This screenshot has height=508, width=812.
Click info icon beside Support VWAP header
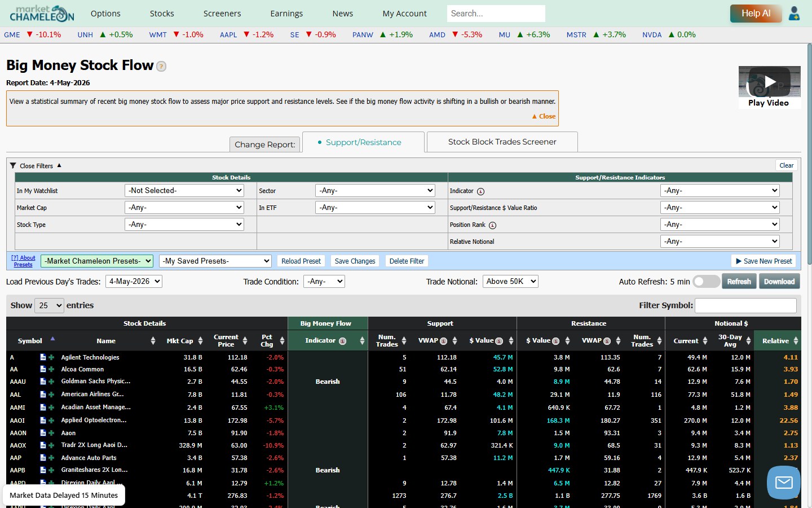coord(443,341)
